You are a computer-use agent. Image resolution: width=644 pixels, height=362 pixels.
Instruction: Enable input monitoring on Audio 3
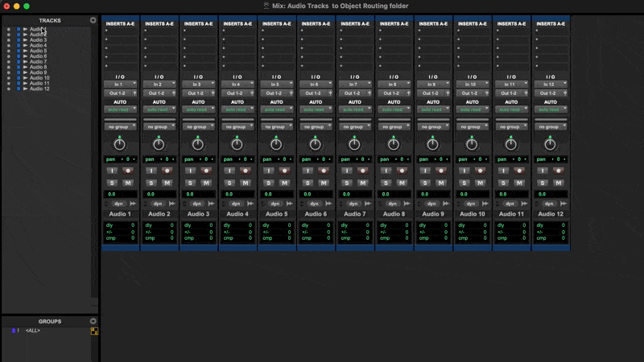[191, 171]
